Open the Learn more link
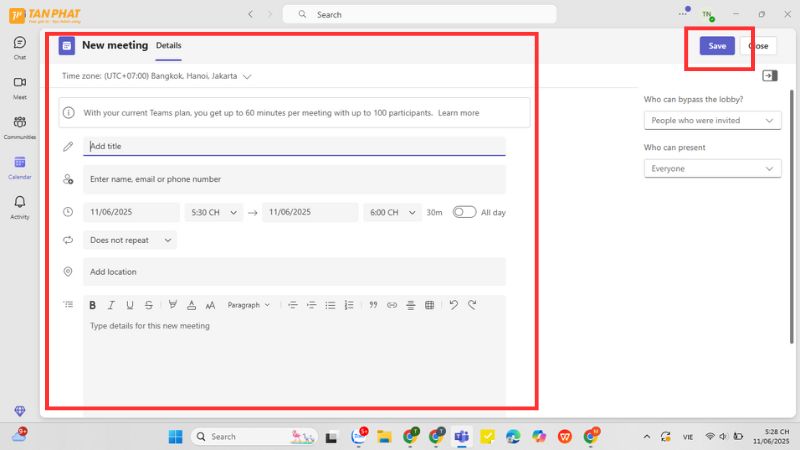The height and width of the screenshot is (450, 800). pos(458,113)
